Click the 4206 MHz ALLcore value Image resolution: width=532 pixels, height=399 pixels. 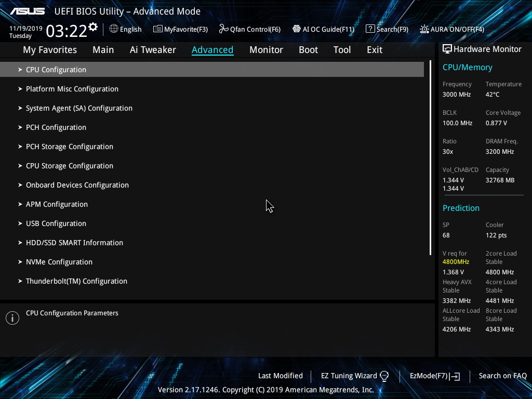[457, 329]
